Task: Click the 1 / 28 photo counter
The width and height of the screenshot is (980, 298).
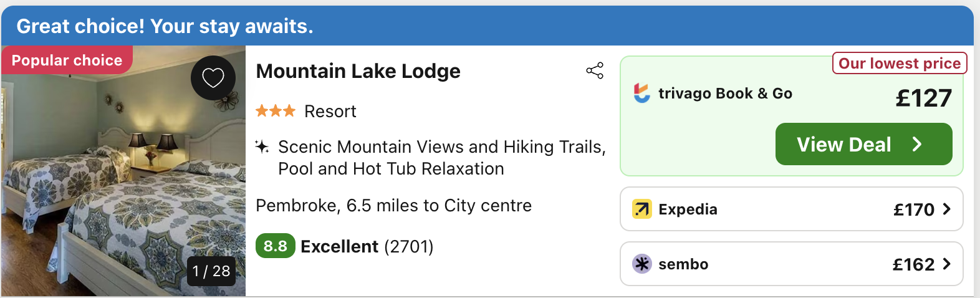Action: (211, 271)
